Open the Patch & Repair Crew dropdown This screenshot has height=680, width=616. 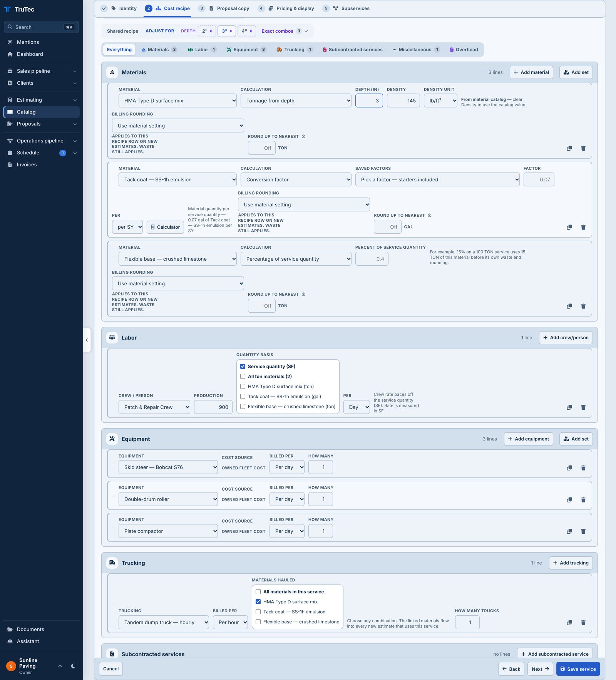pyautogui.click(x=154, y=407)
